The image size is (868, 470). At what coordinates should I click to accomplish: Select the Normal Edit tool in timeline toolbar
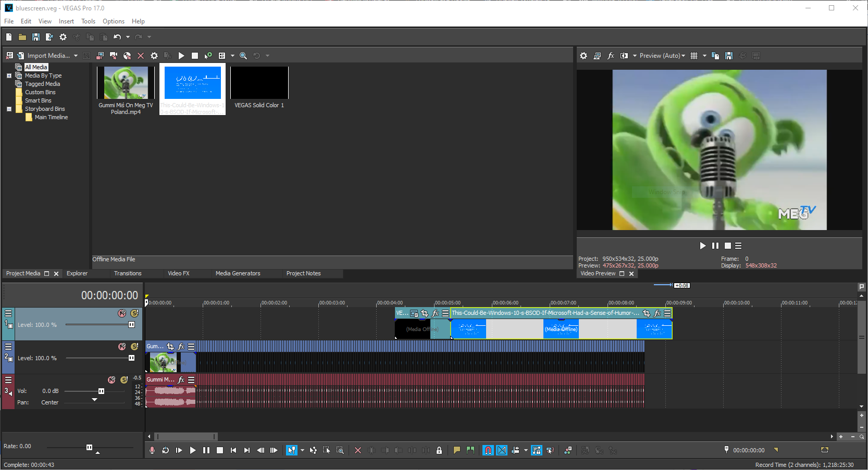(292, 450)
